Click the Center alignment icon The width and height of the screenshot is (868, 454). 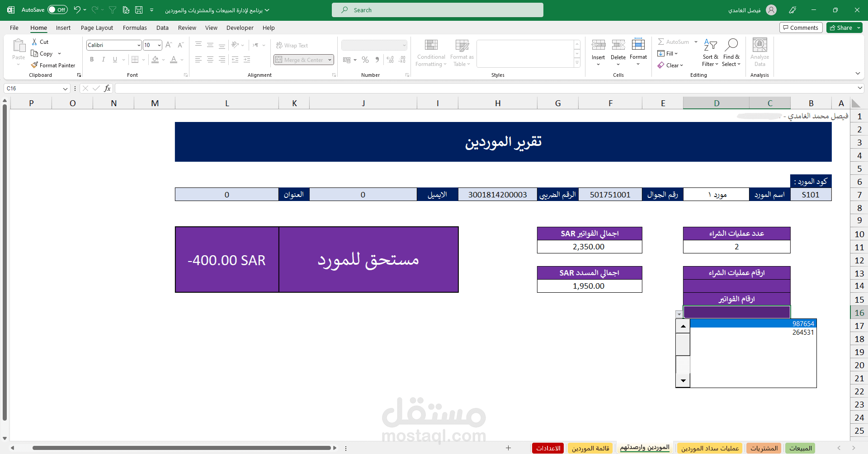click(210, 59)
